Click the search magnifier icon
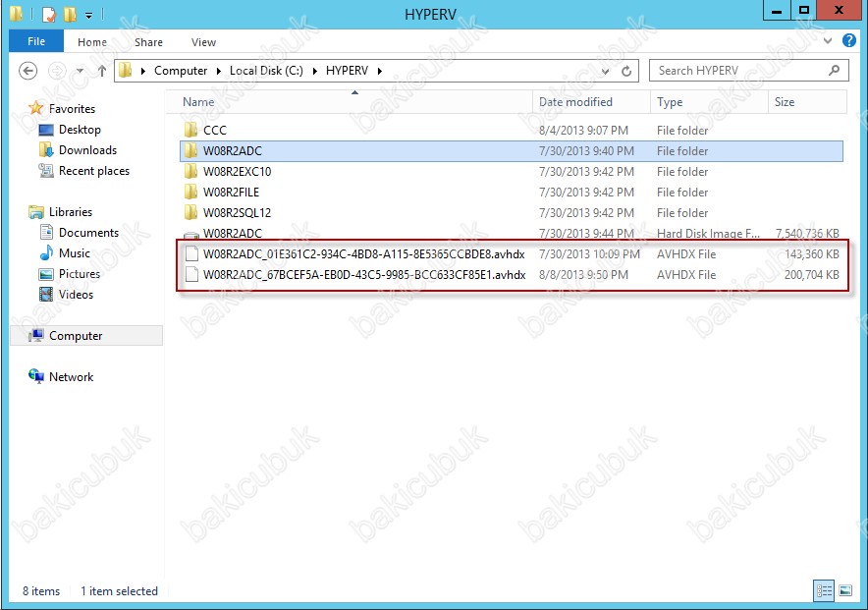The width and height of the screenshot is (868, 610). tap(835, 71)
